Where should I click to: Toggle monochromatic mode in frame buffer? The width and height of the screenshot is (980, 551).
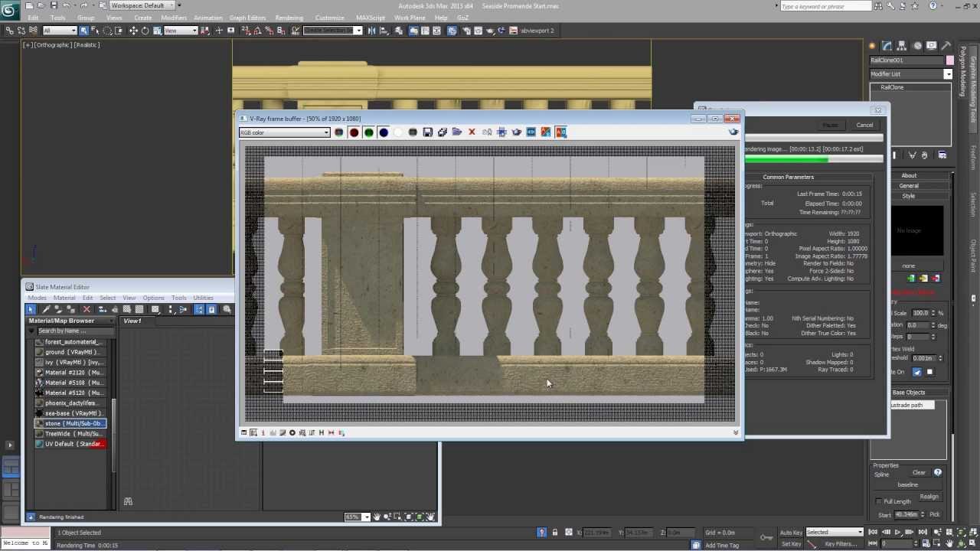coord(413,132)
